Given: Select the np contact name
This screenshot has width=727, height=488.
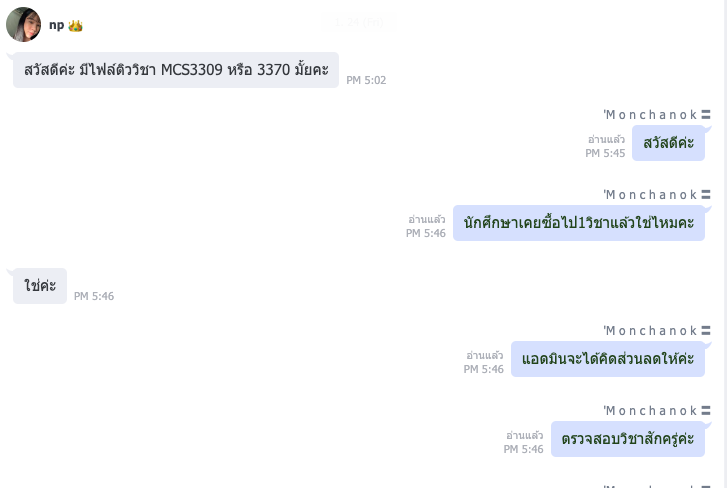Looking at the screenshot, I should pyautogui.click(x=57, y=25).
